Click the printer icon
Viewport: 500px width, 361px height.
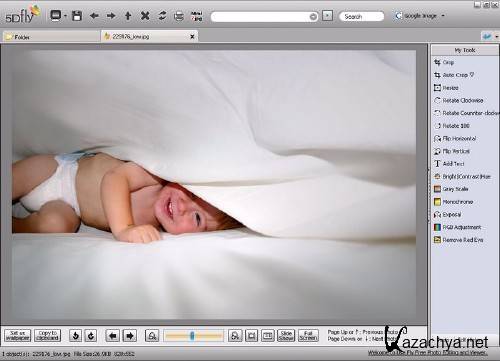pos(179,16)
